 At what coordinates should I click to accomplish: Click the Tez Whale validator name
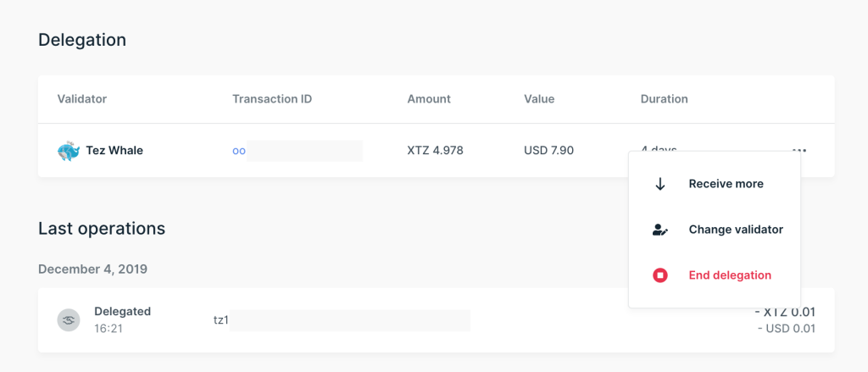[114, 151]
